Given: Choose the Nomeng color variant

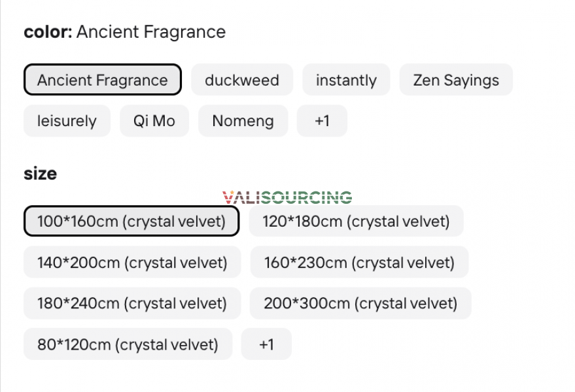Looking at the screenshot, I should tap(243, 120).
